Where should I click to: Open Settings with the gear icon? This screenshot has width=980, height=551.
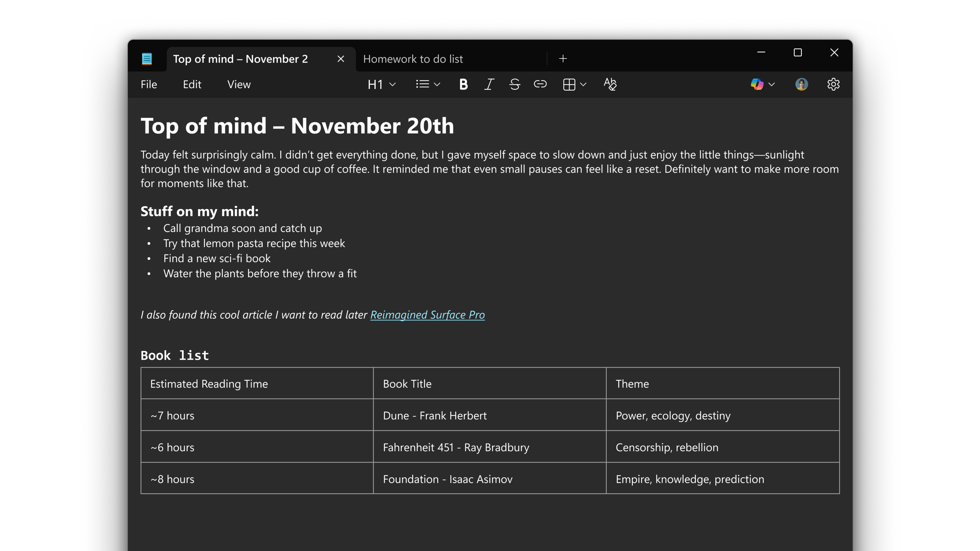(833, 84)
